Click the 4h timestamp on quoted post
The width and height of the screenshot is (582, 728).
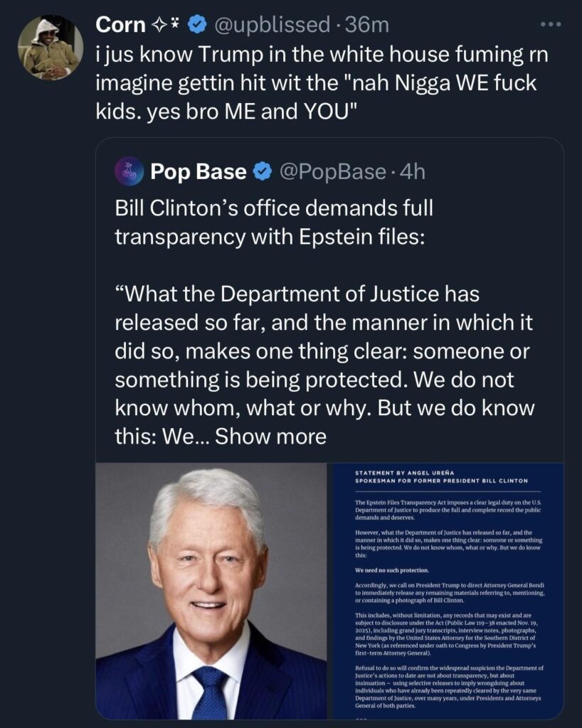coord(412,171)
